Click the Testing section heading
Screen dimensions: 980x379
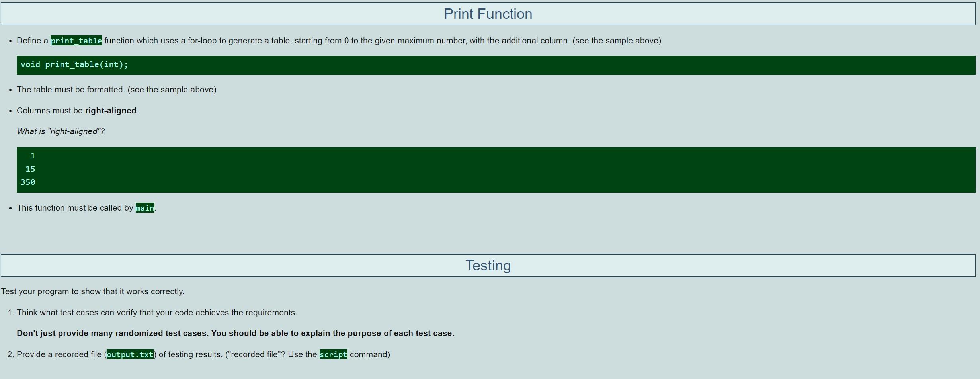(x=488, y=266)
